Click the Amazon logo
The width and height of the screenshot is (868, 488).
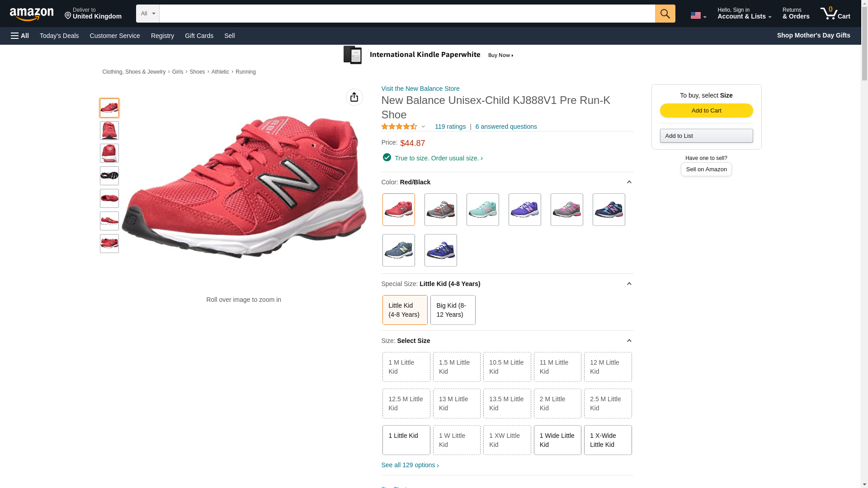[x=32, y=14]
